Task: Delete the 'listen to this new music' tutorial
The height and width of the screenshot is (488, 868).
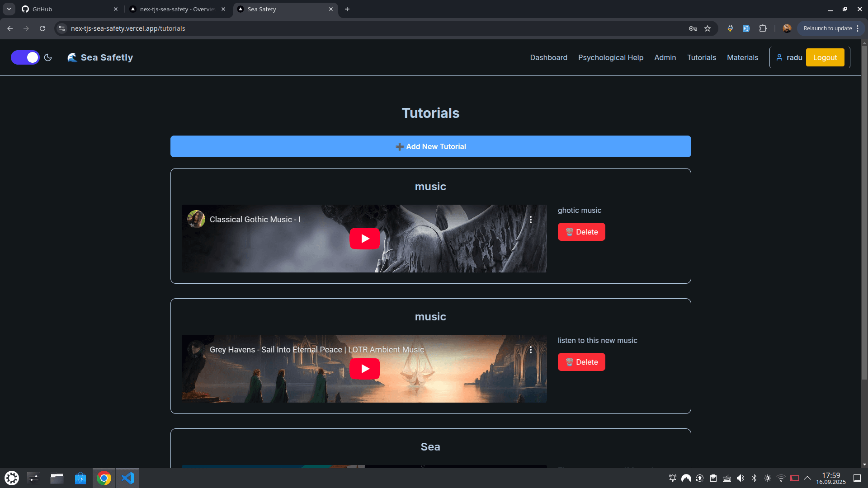Action: coord(581,362)
